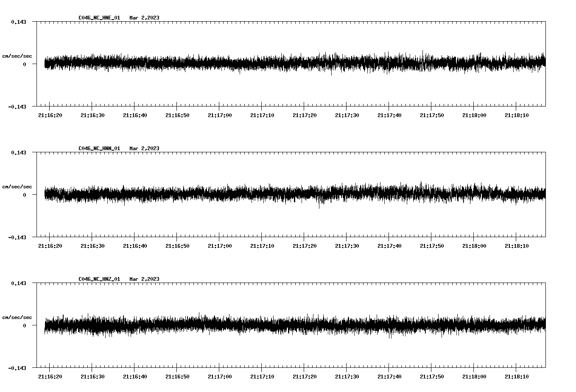Image resolution: width=576 pixels, height=392 pixels.
Task: Click the 0.143 amplitude label on bottom plot
Action: tap(19, 283)
